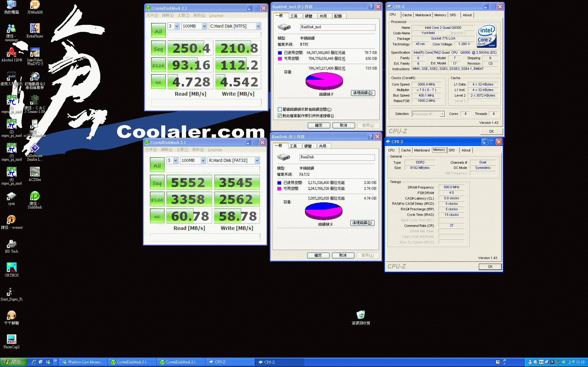Click the All button in the C: drive CrystalDiskMark
The image size is (588, 367).
[x=158, y=31]
